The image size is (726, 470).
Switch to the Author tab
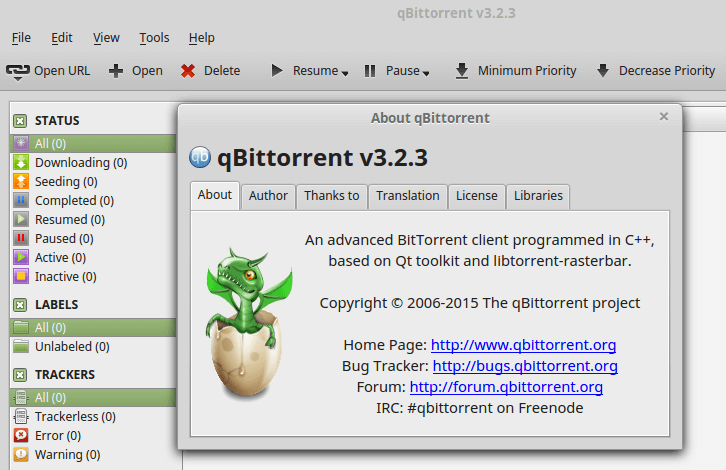(268, 196)
